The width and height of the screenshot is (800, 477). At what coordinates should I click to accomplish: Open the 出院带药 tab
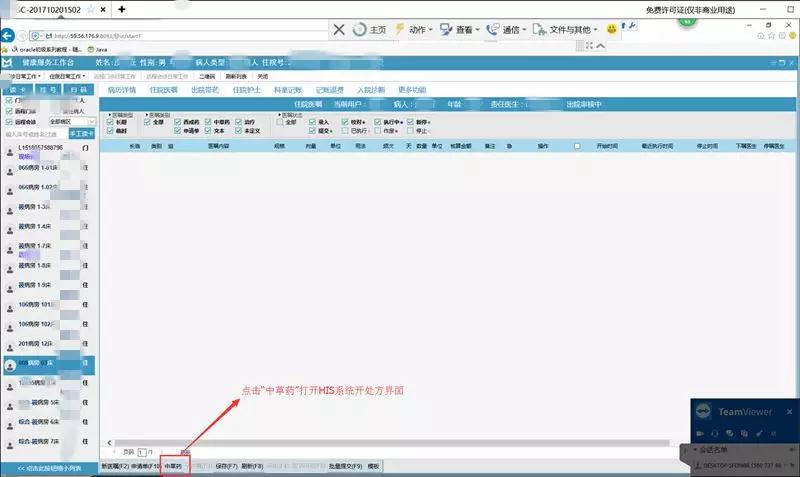coord(204,90)
